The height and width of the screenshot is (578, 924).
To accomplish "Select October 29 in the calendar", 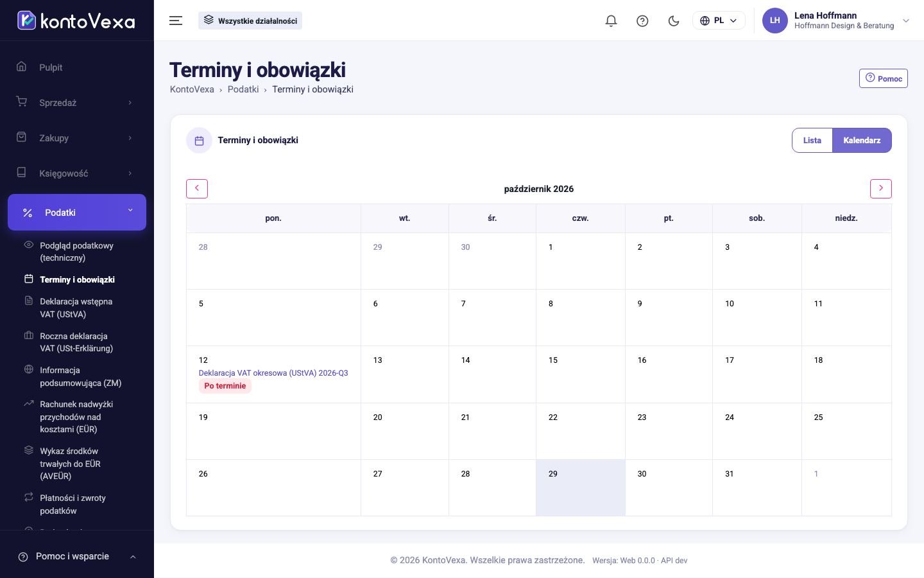I will point(581,487).
